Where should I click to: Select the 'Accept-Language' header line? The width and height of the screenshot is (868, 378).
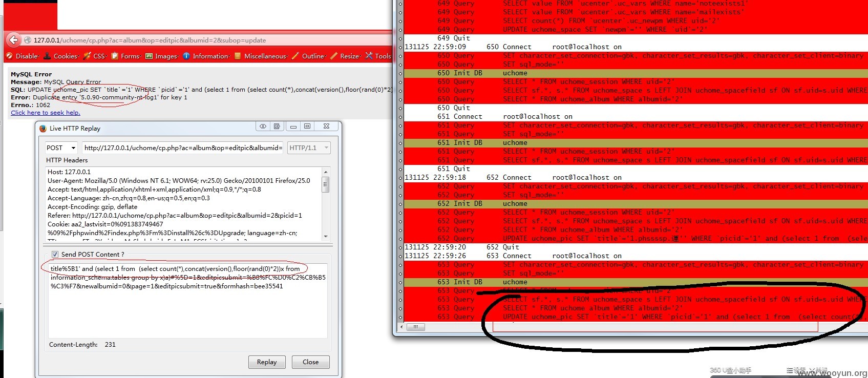coord(129,198)
